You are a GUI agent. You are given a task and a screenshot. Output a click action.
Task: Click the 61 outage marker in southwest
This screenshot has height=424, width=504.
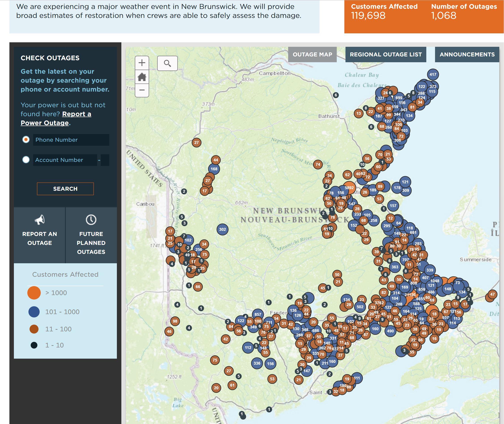(232, 385)
